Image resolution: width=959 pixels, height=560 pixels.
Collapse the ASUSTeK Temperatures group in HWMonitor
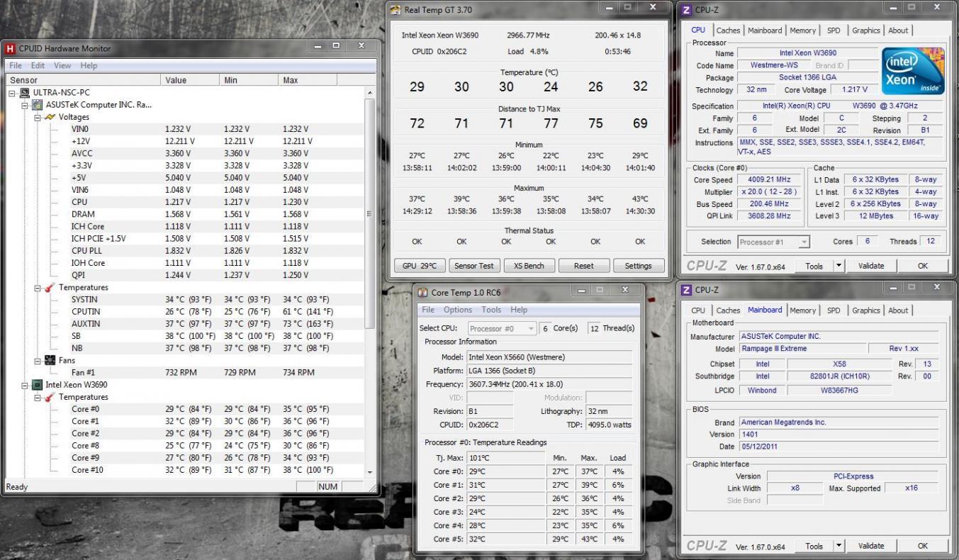[x=38, y=288]
